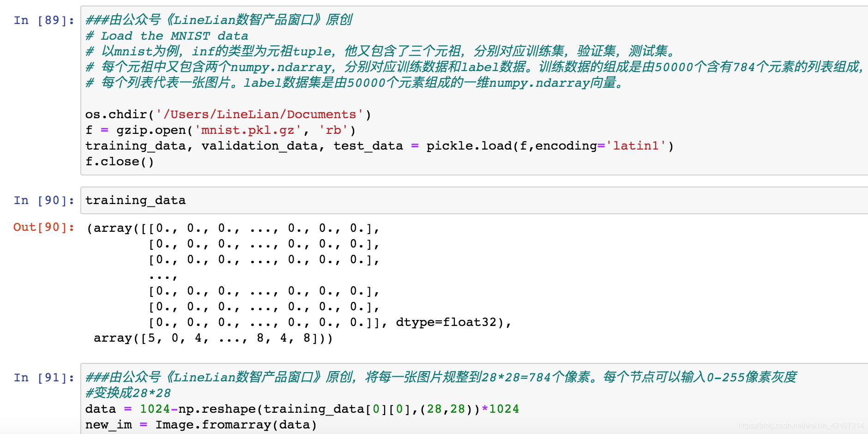Screen dimensions: 868x434
Task: Click the first '(array([[0., 0.,' output row
Action: [x=233, y=228]
